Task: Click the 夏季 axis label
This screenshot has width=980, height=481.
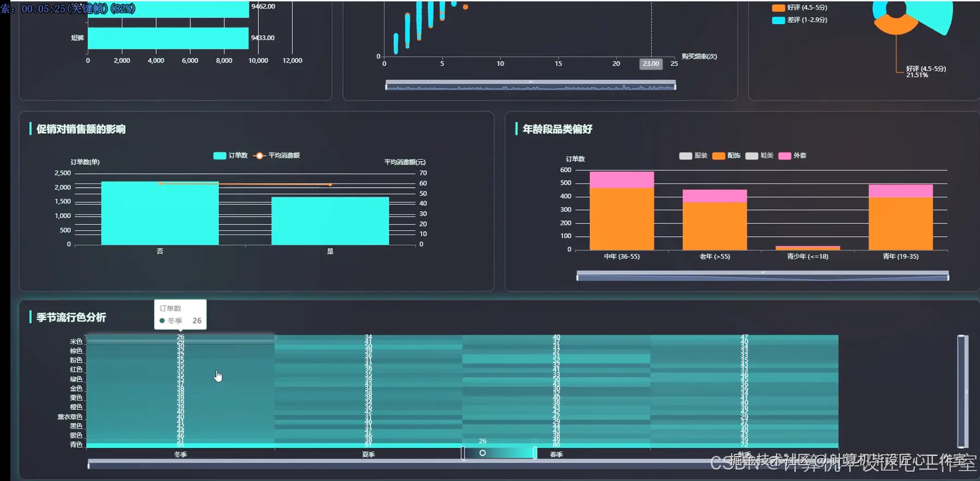Action: click(x=369, y=454)
